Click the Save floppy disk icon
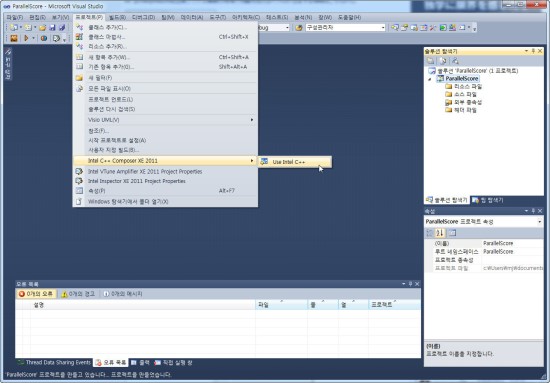550x383 pixels. coord(52,27)
